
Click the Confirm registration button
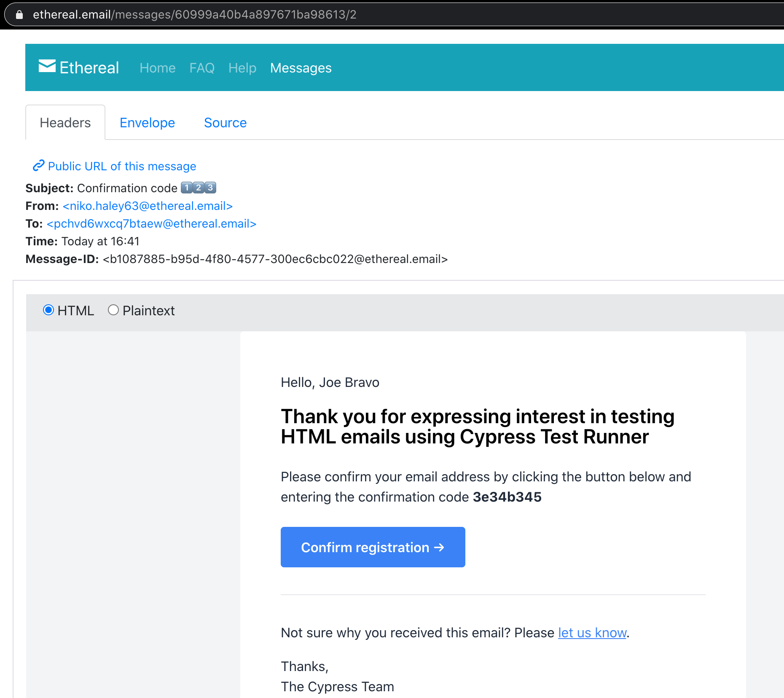[x=373, y=547]
